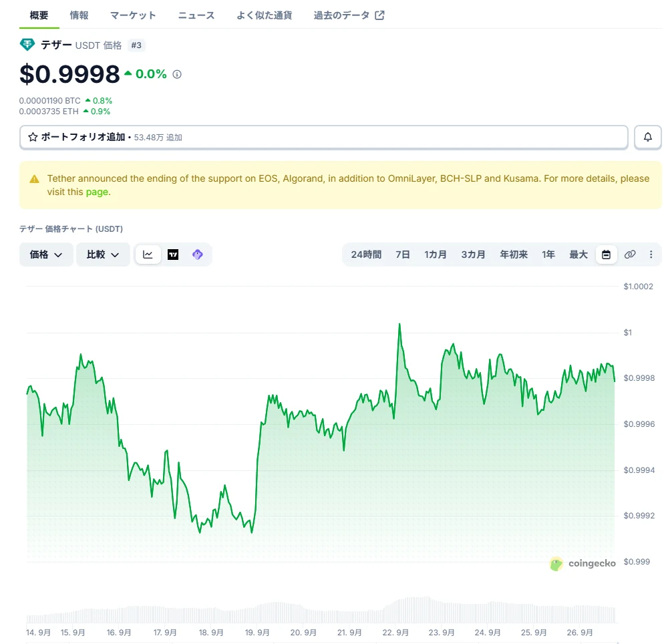The height and width of the screenshot is (644, 670).
Task: Click the info icon next to 0.0%
Action: pyautogui.click(x=177, y=74)
